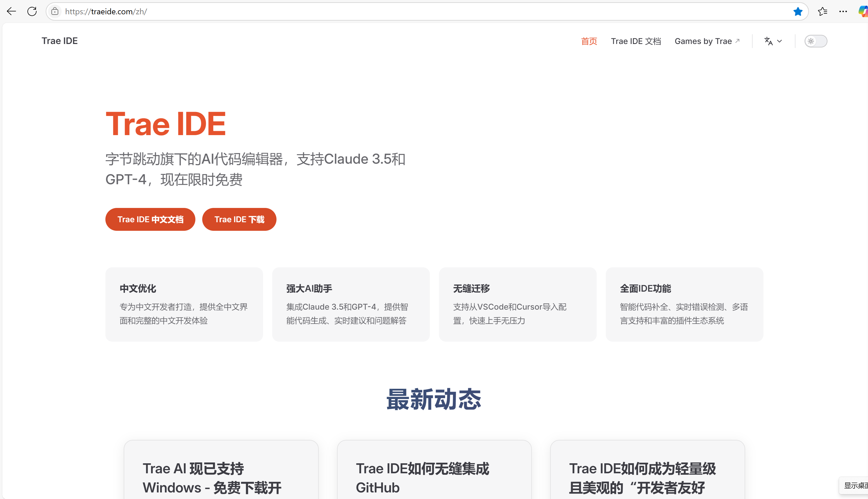Open the Copilot icon in toolbar
The height and width of the screenshot is (499, 868).
click(863, 11)
